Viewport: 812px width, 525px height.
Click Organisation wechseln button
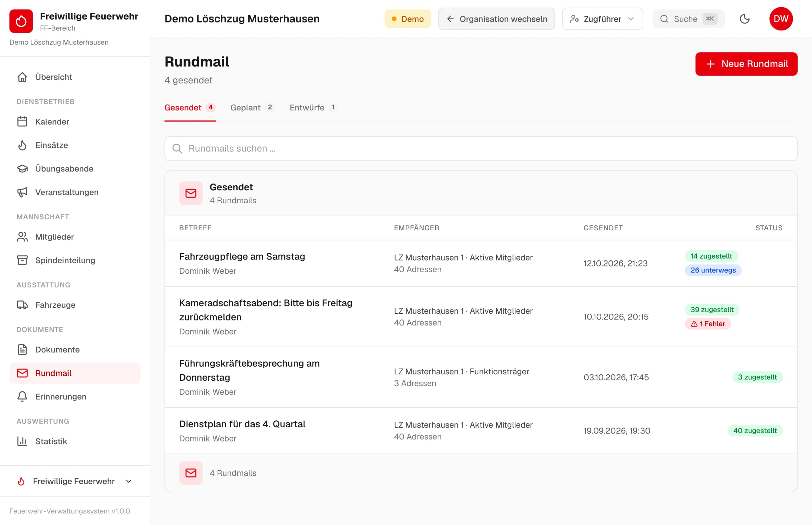pos(496,19)
